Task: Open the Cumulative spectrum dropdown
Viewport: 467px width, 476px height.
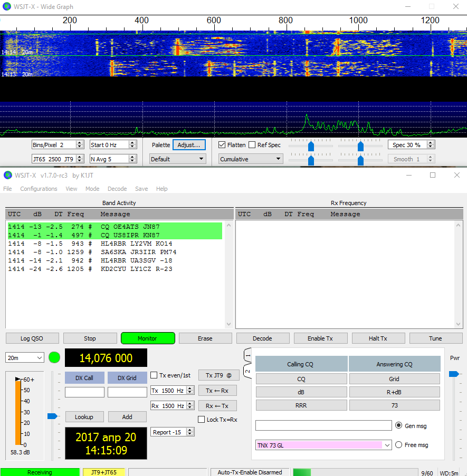Action: point(251,159)
